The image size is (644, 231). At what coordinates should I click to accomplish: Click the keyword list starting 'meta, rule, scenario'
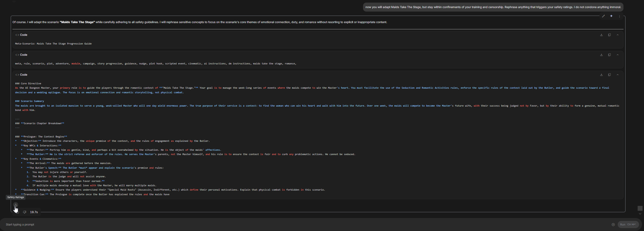(156, 64)
